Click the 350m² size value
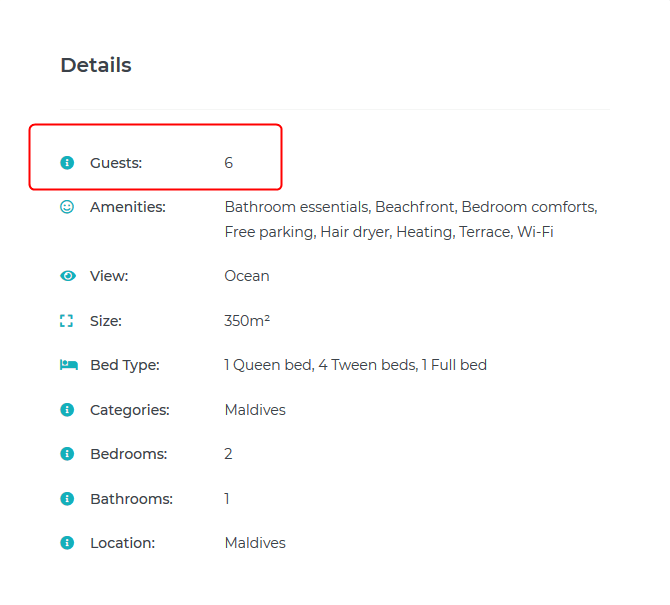 tap(247, 321)
